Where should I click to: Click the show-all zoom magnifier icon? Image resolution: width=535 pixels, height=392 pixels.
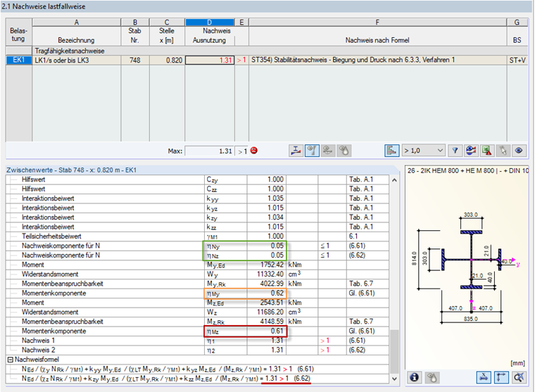(519, 377)
